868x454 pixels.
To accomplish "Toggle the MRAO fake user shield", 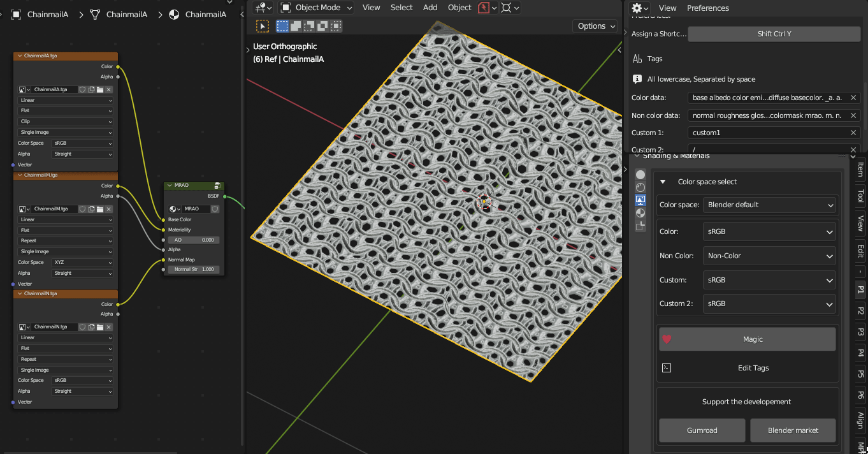I will coord(215,209).
